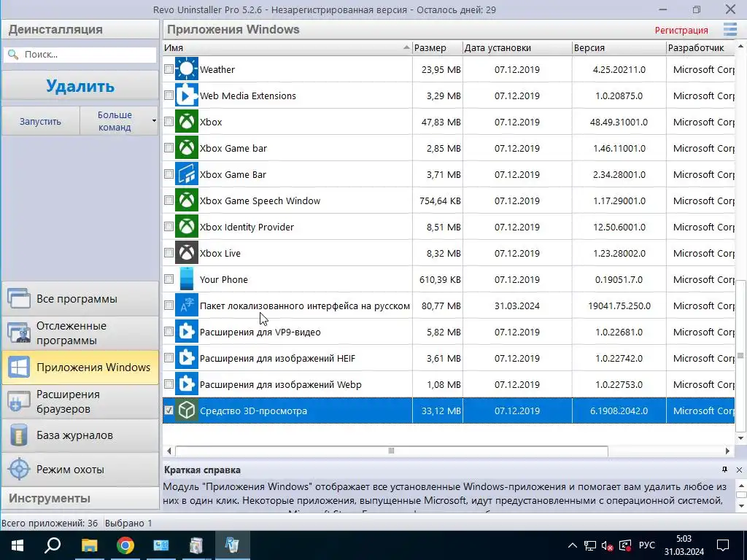Collapse the Деинсталляция section header
Viewport: 747px width, 560px height.
click(x=80, y=29)
